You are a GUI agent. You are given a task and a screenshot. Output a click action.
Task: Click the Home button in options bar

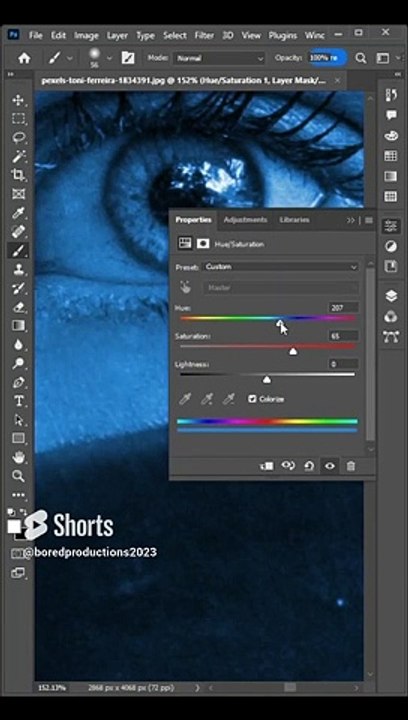pyautogui.click(x=24, y=58)
